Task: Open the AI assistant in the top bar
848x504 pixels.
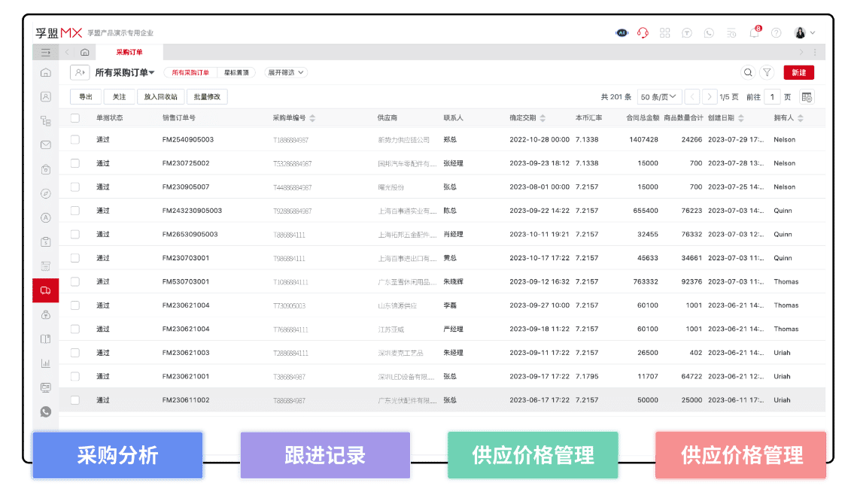Action: pyautogui.click(x=622, y=33)
